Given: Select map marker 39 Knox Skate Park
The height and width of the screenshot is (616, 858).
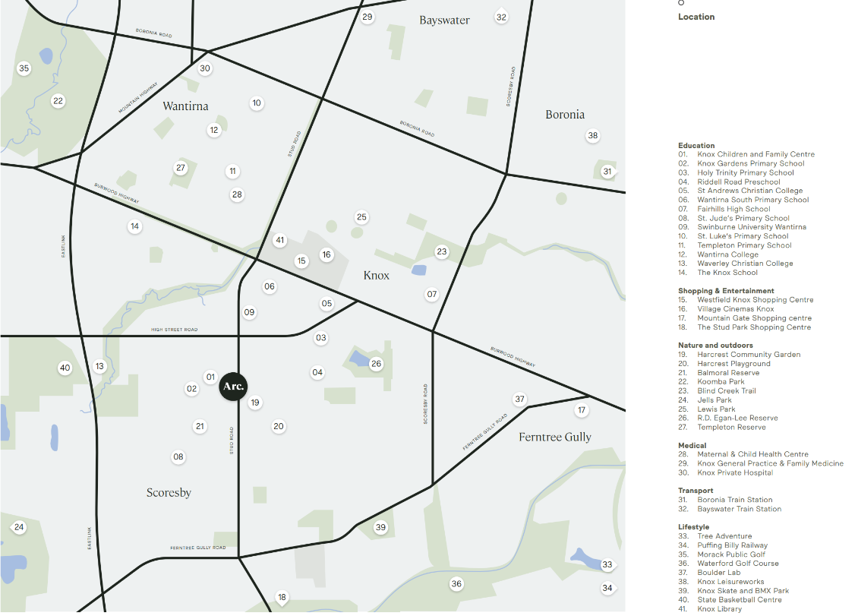Looking at the screenshot, I should coord(380,527).
